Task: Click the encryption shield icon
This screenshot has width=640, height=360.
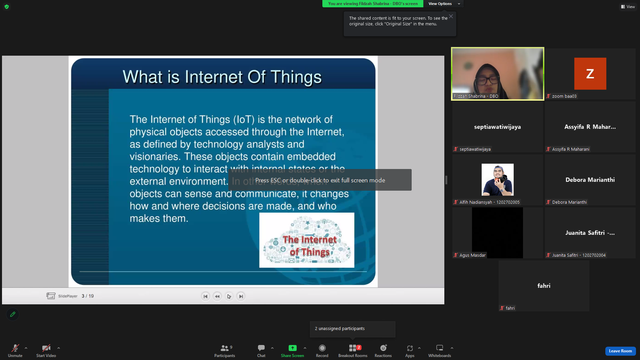Action: 7,7
